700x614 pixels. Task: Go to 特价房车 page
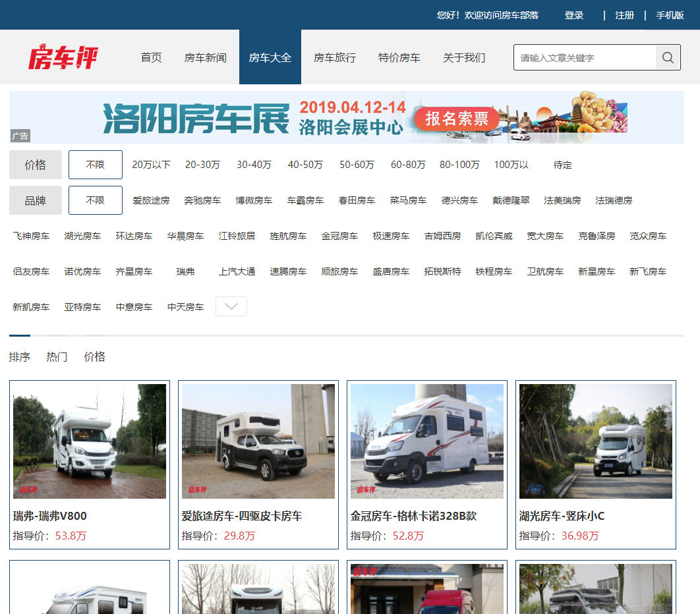point(399,57)
